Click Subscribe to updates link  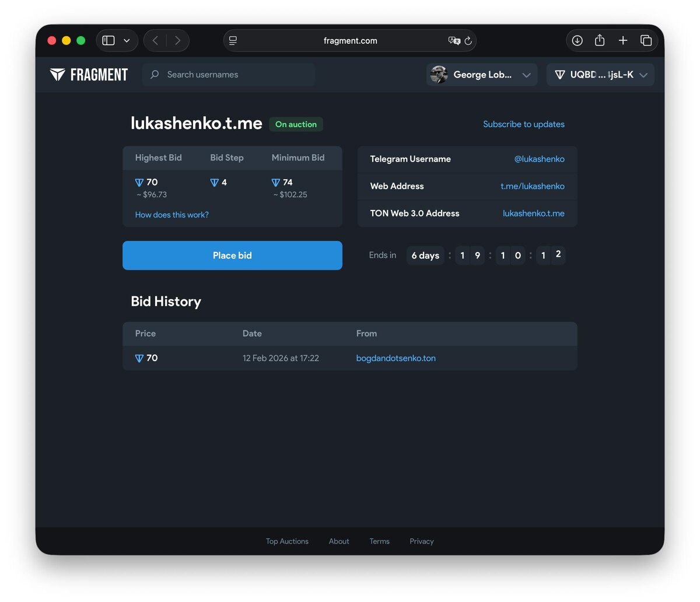(524, 124)
